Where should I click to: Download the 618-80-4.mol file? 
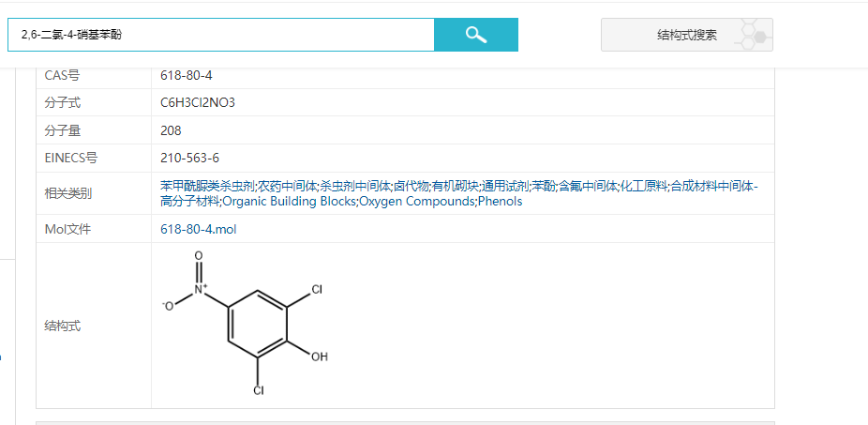(x=199, y=229)
